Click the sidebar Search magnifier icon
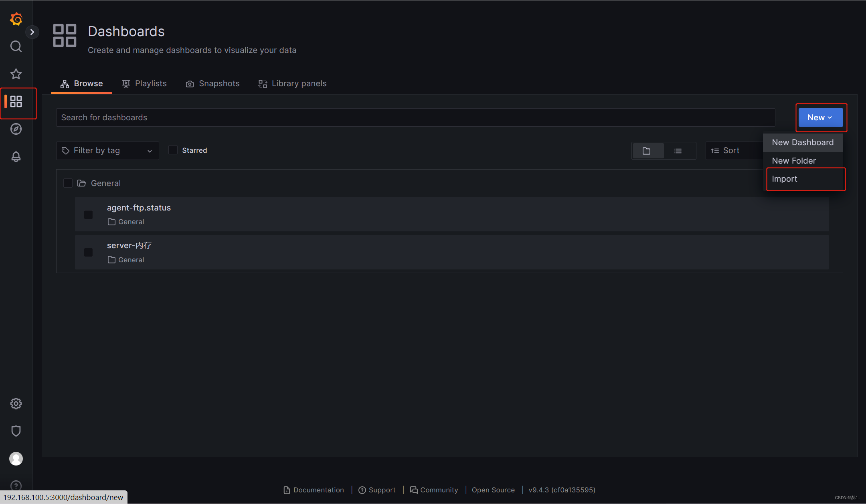 click(x=16, y=47)
